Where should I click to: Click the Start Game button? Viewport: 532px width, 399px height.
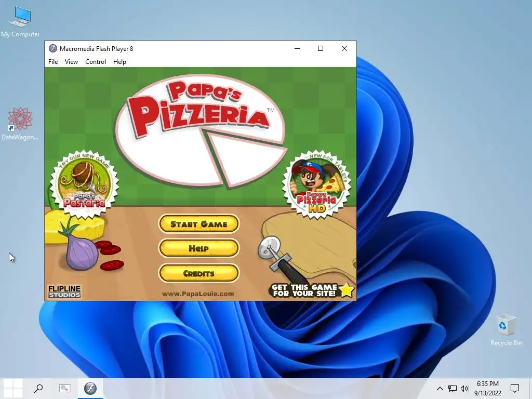[x=199, y=224]
